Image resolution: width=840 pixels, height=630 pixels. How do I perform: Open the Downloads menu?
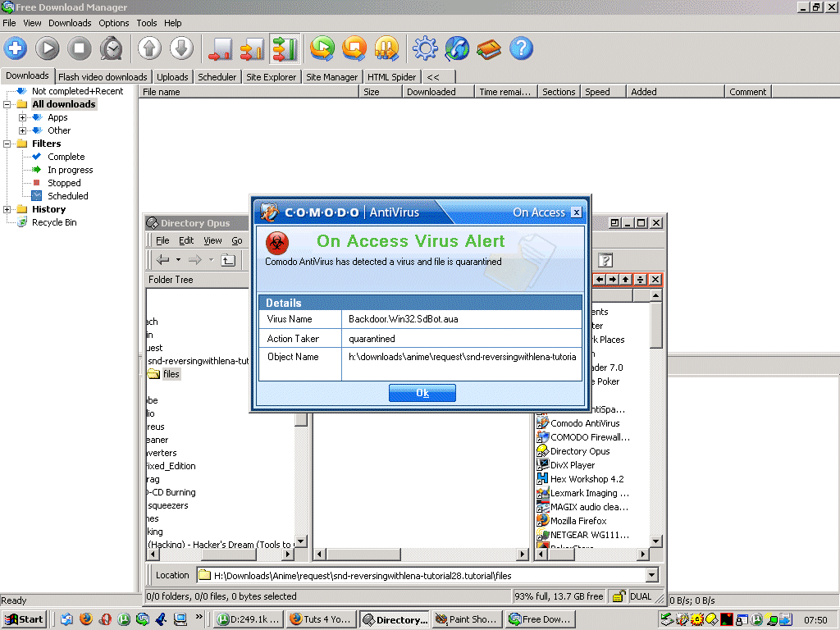[x=70, y=23]
